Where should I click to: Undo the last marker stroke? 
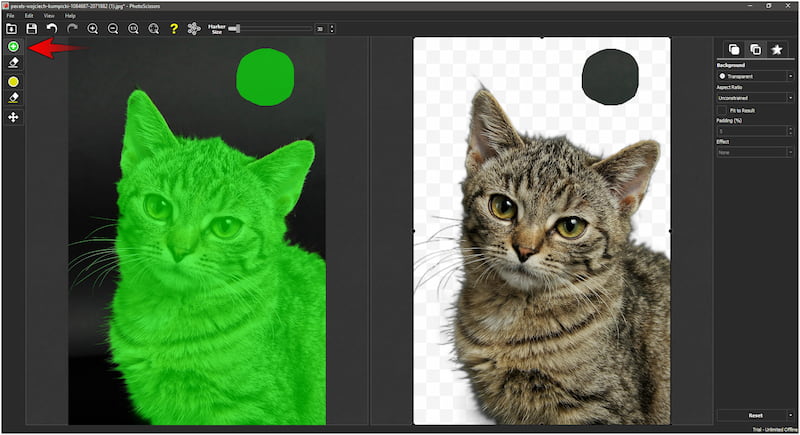52,29
